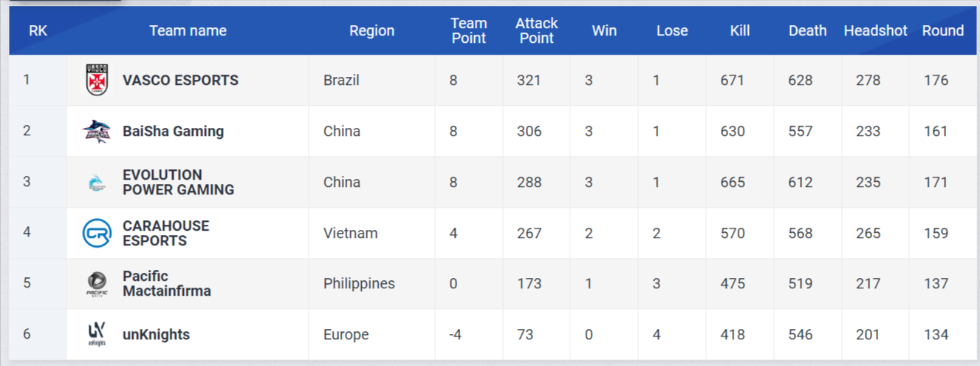Sort by the Attack Point column header

(x=536, y=31)
